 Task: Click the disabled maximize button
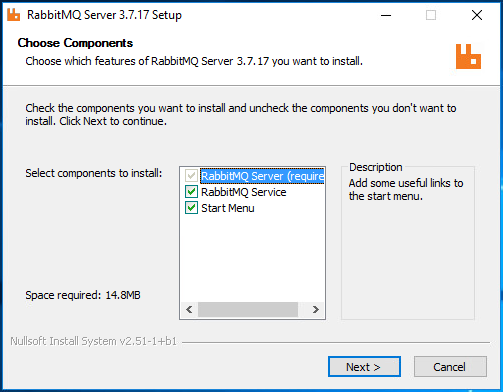point(431,15)
